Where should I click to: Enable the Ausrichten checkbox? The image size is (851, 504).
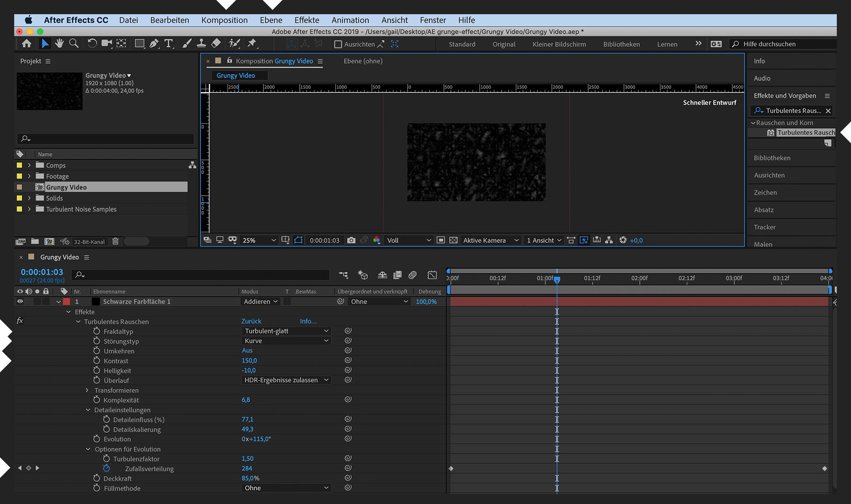coord(338,44)
